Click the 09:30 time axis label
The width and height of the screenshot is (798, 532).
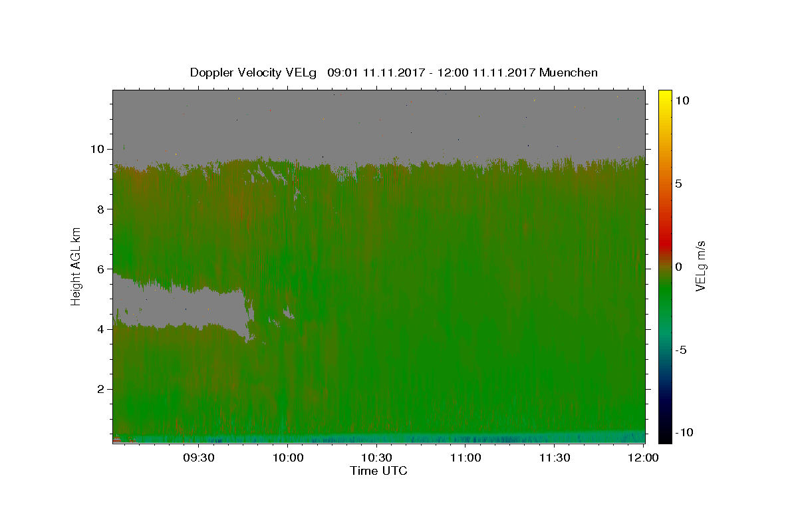point(199,458)
